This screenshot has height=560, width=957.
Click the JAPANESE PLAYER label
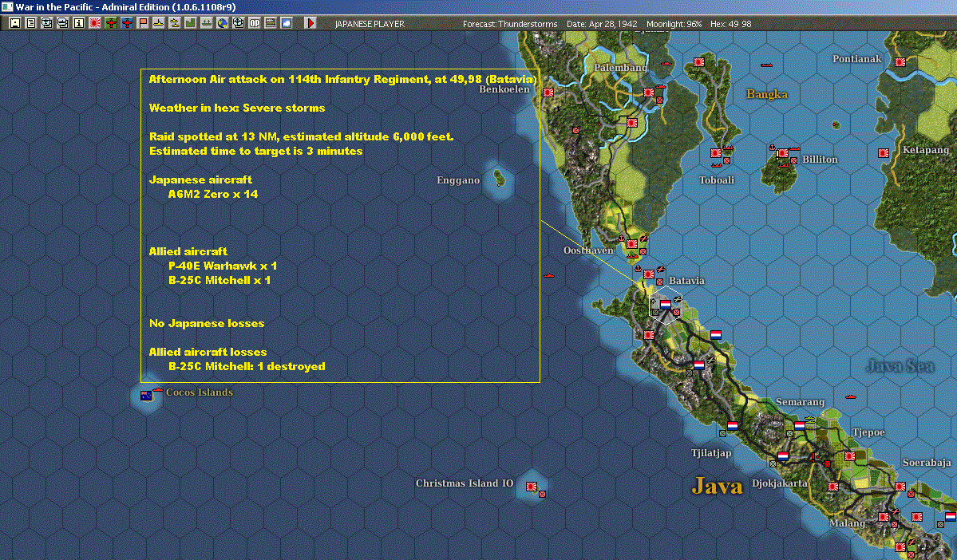(370, 24)
